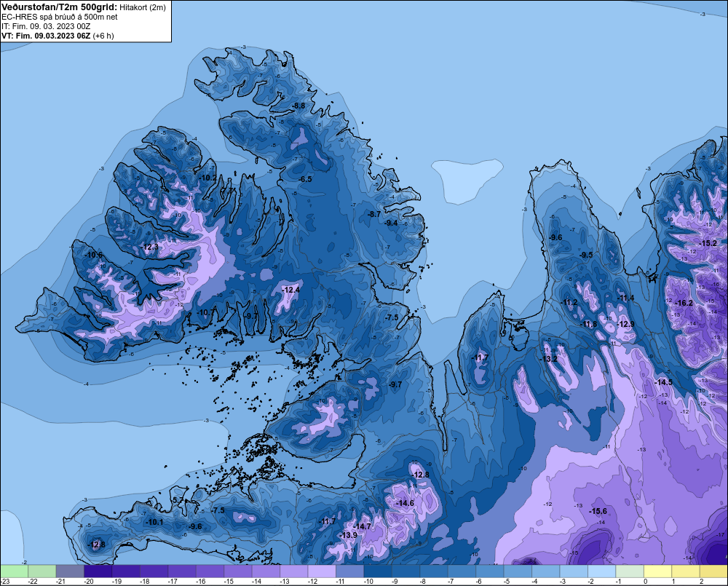Select the -11.8 temperature label
This screenshot has height=586, width=728.
pos(588,324)
